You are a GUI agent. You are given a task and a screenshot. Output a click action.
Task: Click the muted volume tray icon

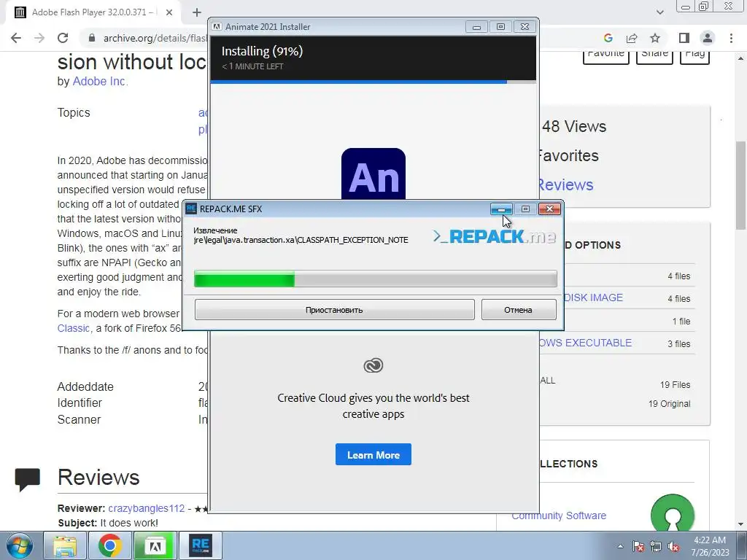(x=673, y=546)
